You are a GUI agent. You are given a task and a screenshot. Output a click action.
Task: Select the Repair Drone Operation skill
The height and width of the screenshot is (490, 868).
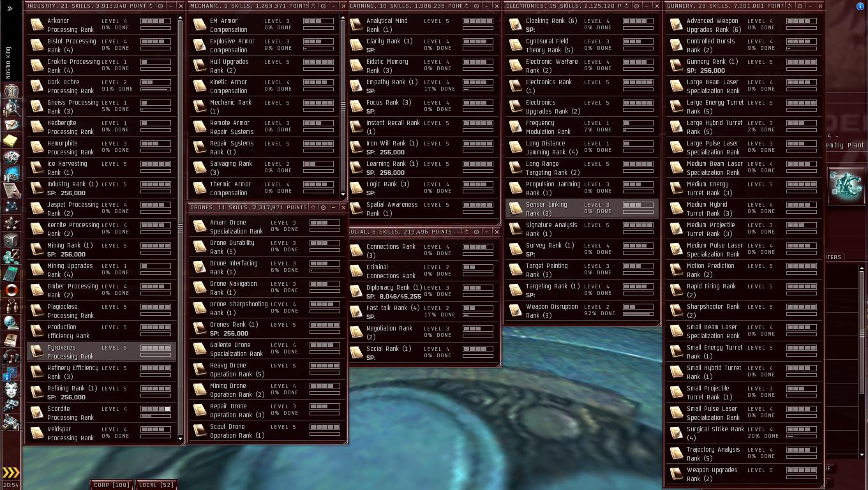point(267,410)
